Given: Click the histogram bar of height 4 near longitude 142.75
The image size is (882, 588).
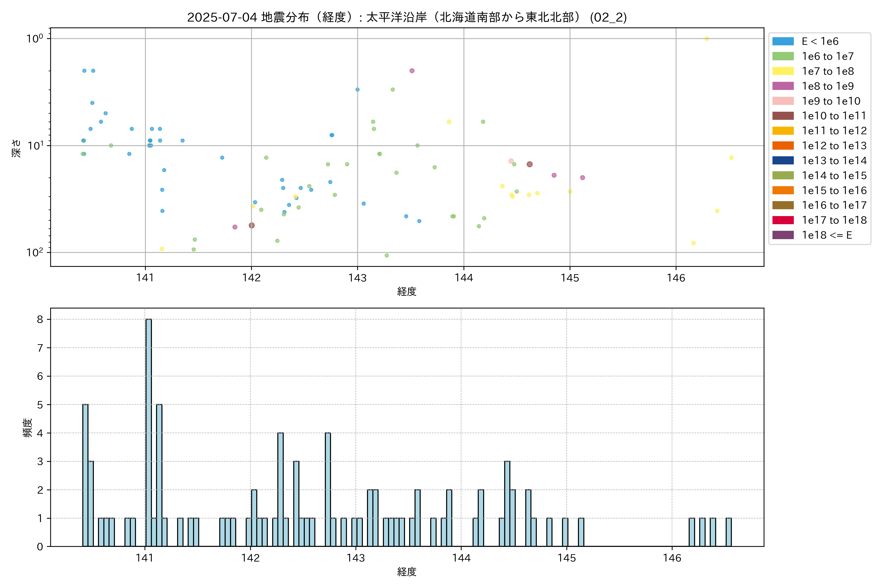Looking at the screenshot, I should (x=328, y=489).
